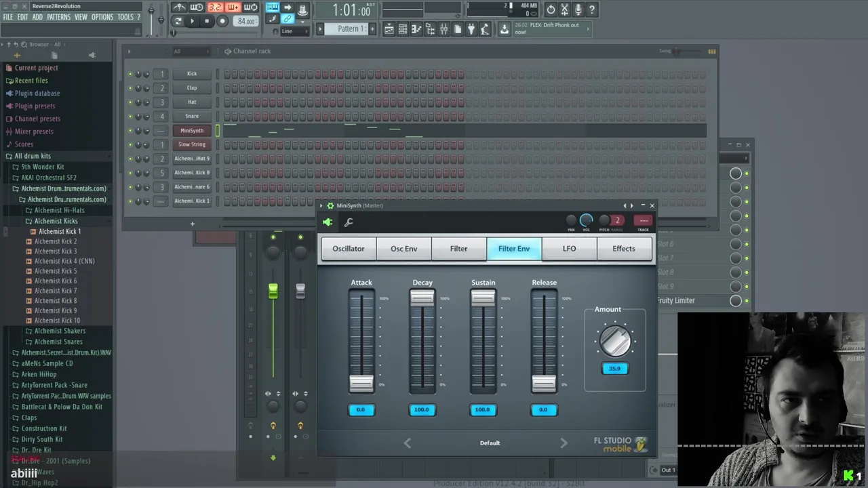
Task: Go to next MiniSynth preset arrow
Action: [x=564, y=443]
